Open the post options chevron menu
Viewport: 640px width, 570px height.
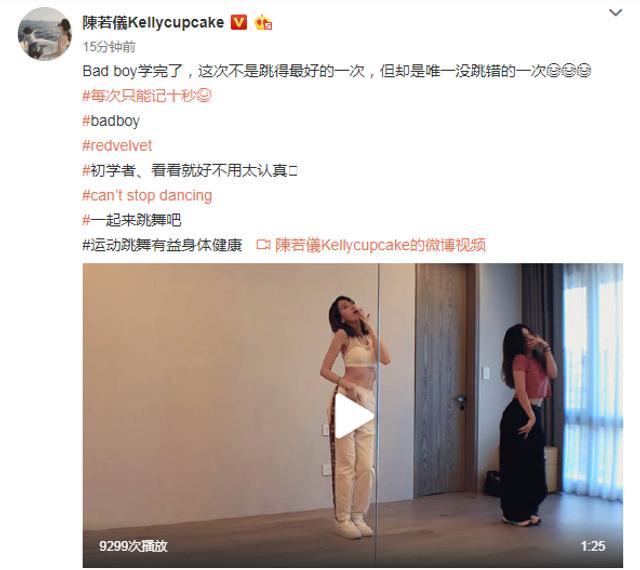pyautogui.click(x=616, y=13)
